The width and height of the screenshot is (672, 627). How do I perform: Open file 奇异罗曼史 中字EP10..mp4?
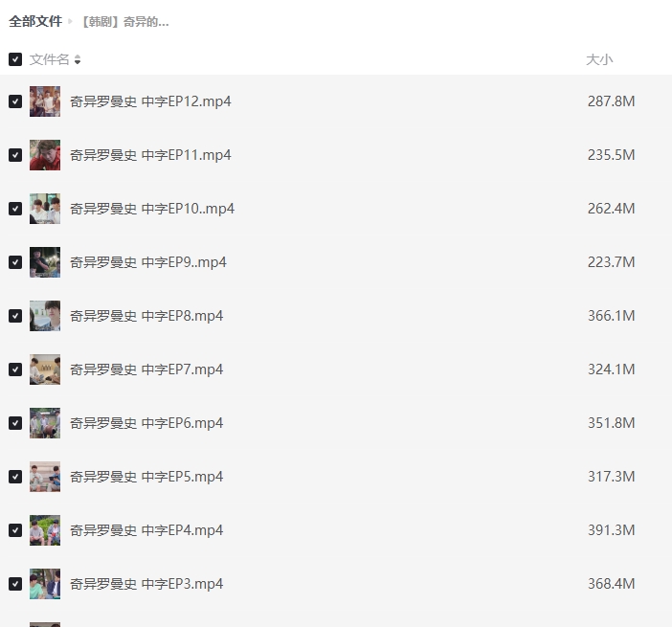click(x=152, y=209)
